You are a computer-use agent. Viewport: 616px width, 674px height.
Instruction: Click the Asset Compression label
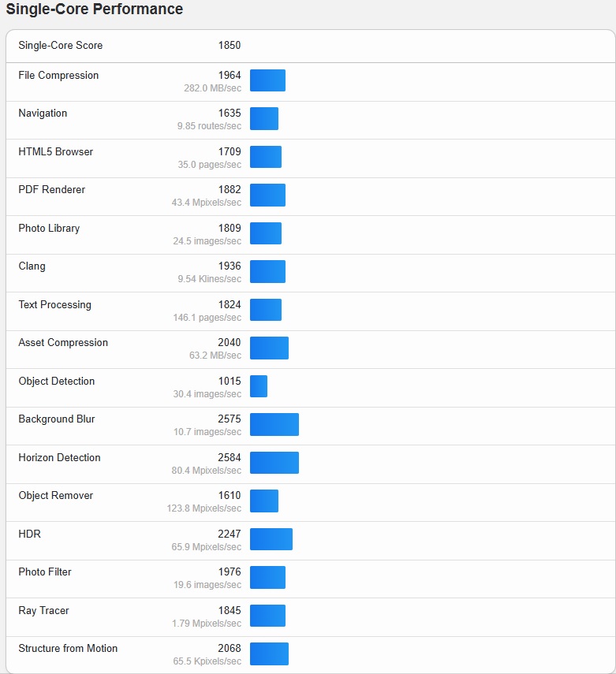point(63,343)
